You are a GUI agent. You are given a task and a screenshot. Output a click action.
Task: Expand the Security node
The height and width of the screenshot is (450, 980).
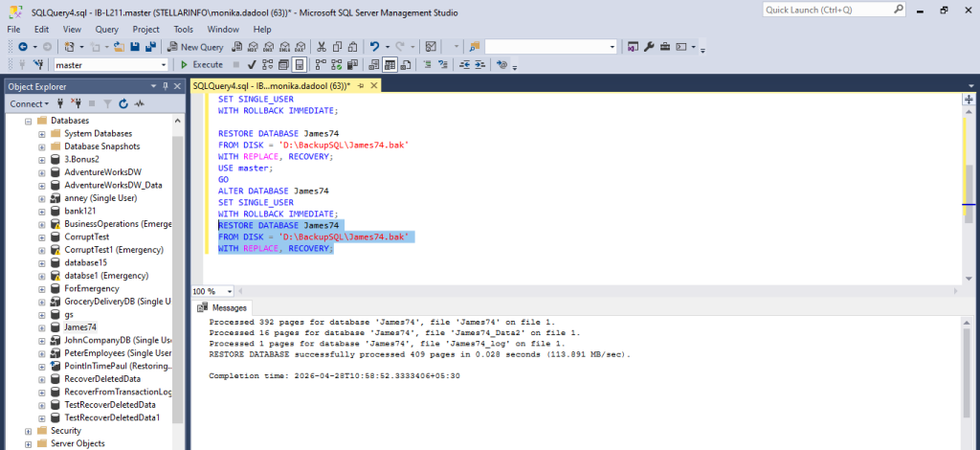click(28, 431)
